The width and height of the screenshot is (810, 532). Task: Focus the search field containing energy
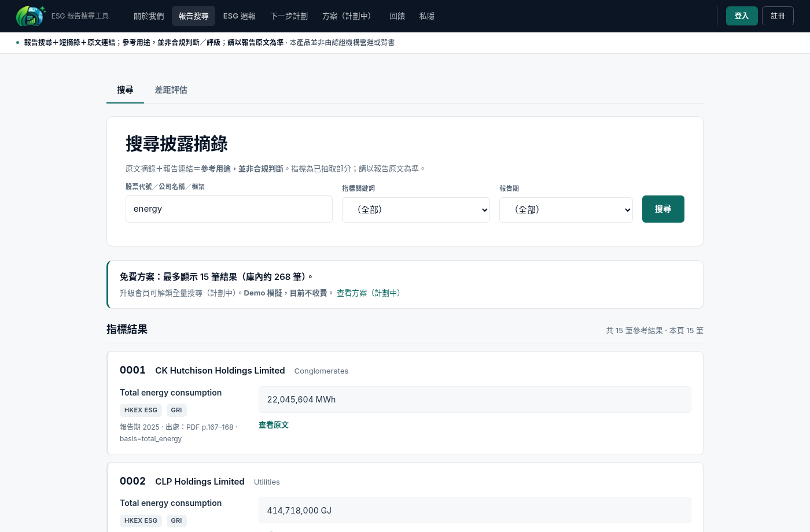tap(229, 209)
